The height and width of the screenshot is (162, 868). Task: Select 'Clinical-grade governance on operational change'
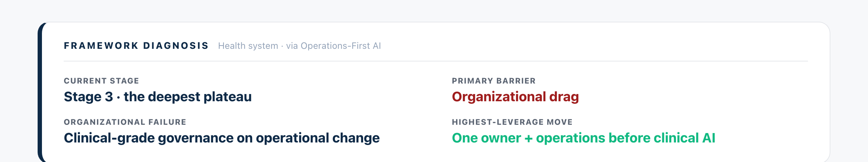222,138
